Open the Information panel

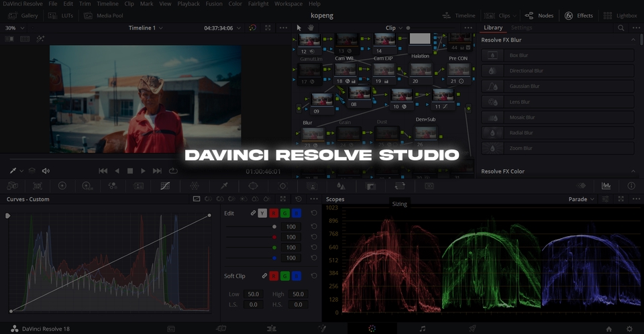pos(631,186)
